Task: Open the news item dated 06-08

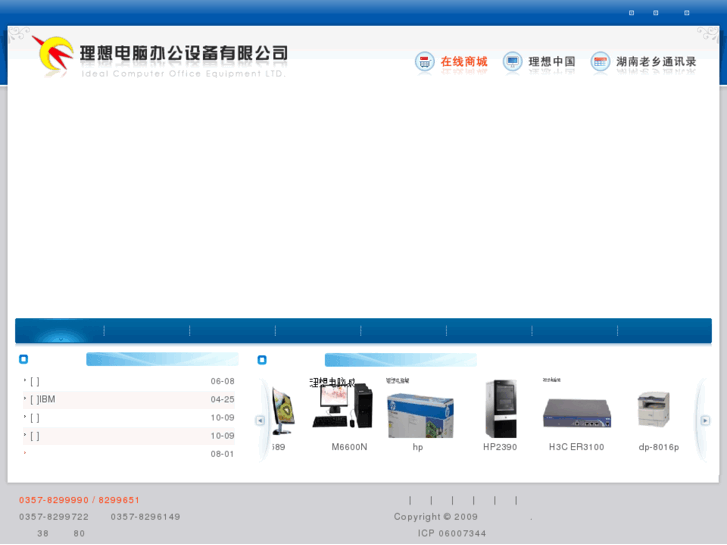Action: 129,381
